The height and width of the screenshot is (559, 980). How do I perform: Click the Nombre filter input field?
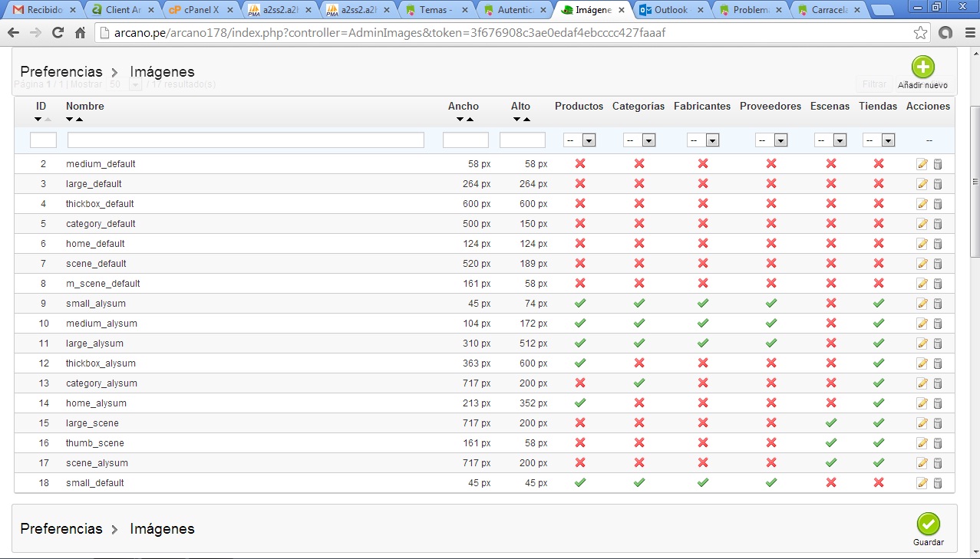(246, 140)
